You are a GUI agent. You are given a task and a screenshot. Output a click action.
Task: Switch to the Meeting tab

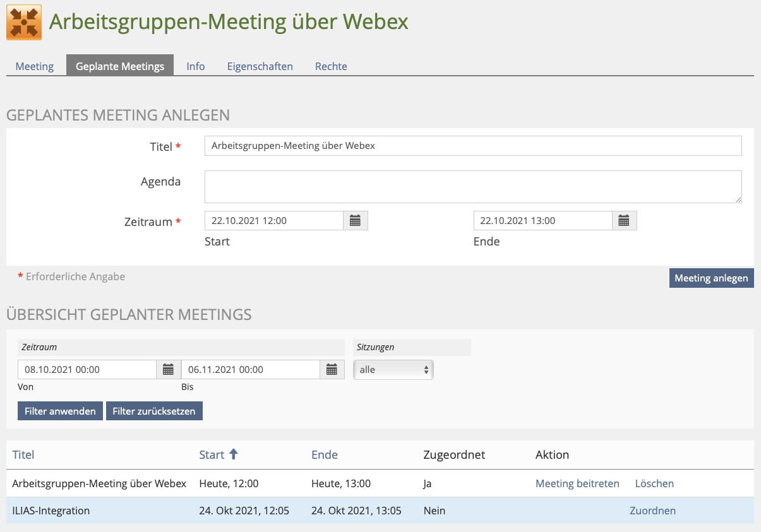pos(35,66)
